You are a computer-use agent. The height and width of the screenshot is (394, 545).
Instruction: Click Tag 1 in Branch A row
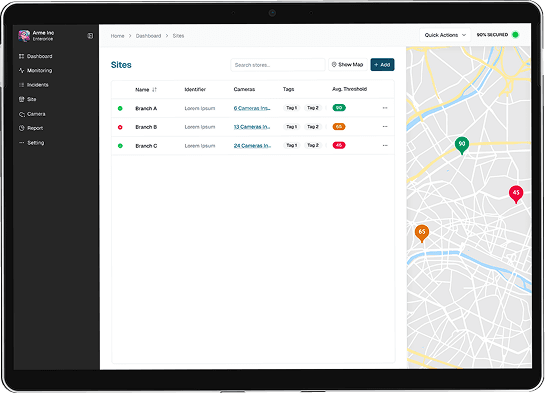[291, 108]
